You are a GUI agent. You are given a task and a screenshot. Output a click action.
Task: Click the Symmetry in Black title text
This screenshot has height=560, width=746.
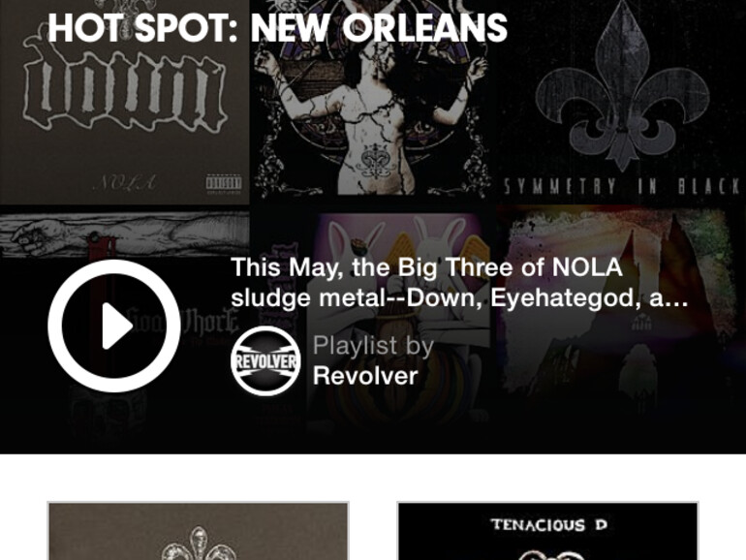coord(621,187)
